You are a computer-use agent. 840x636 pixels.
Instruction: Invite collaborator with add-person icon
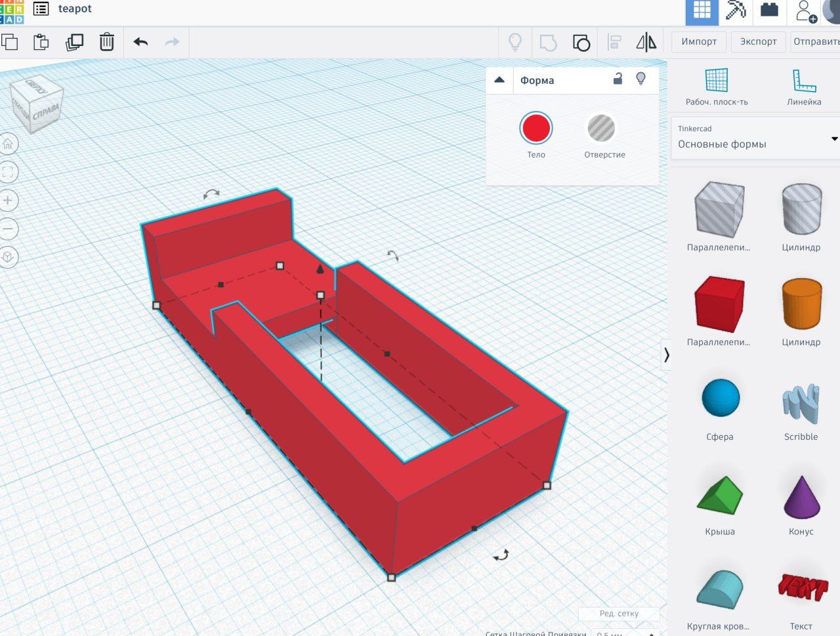(805, 11)
